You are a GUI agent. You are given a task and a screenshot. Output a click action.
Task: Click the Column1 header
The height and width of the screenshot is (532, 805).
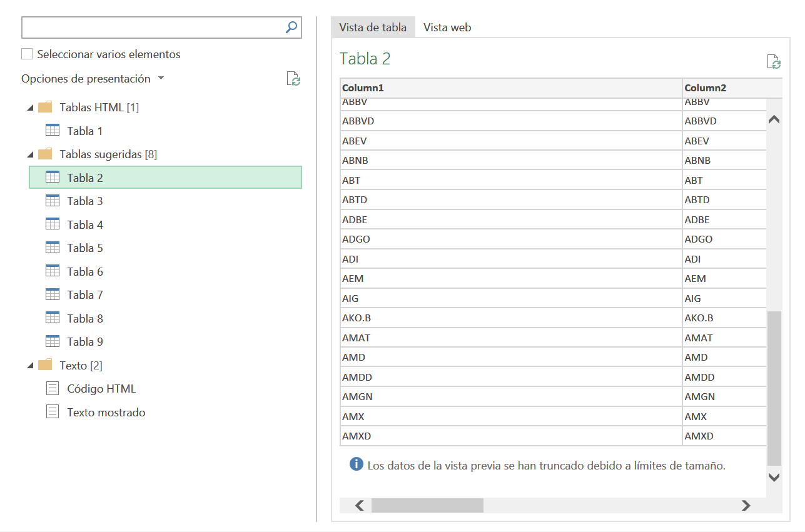(511, 88)
